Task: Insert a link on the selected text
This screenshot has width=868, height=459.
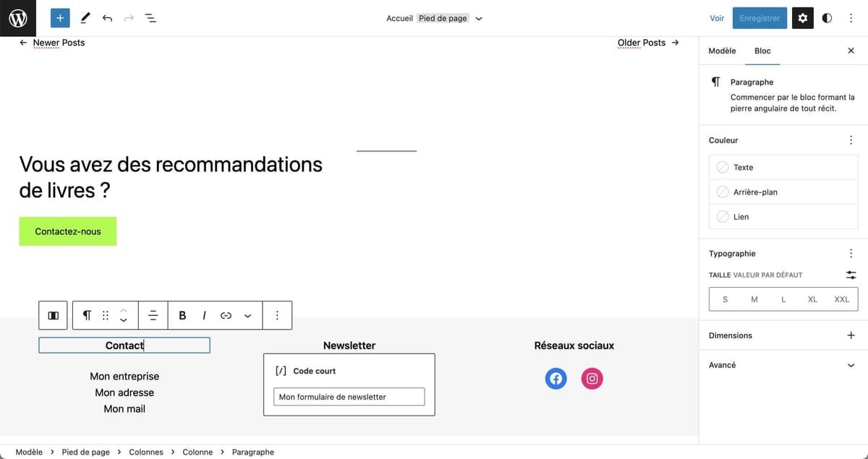Action: point(225,315)
